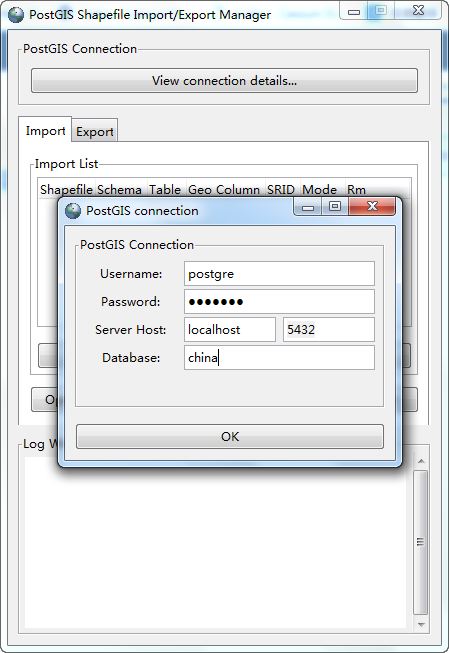Click the PostGIS connection dialog globe icon
Image resolution: width=449 pixels, height=653 pixels.
pyautogui.click(x=73, y=211)
